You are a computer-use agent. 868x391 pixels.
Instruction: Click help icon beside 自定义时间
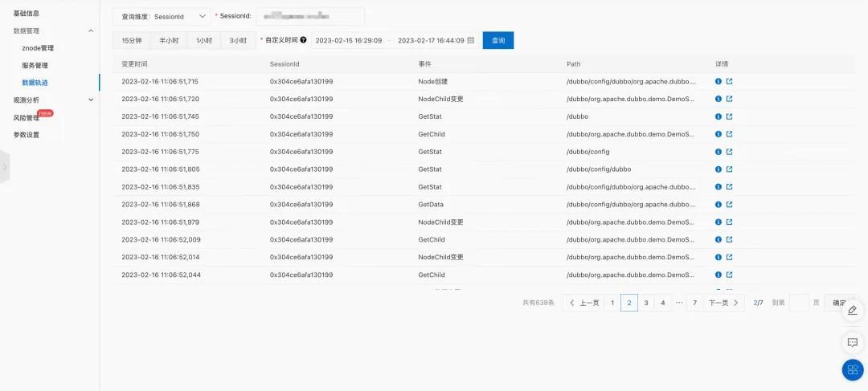tap(303, 39)
